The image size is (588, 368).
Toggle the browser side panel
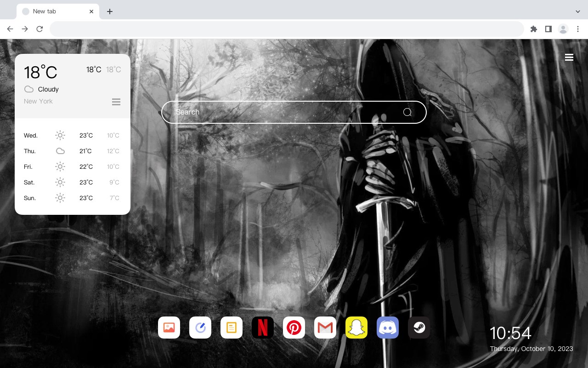(548, 29)
